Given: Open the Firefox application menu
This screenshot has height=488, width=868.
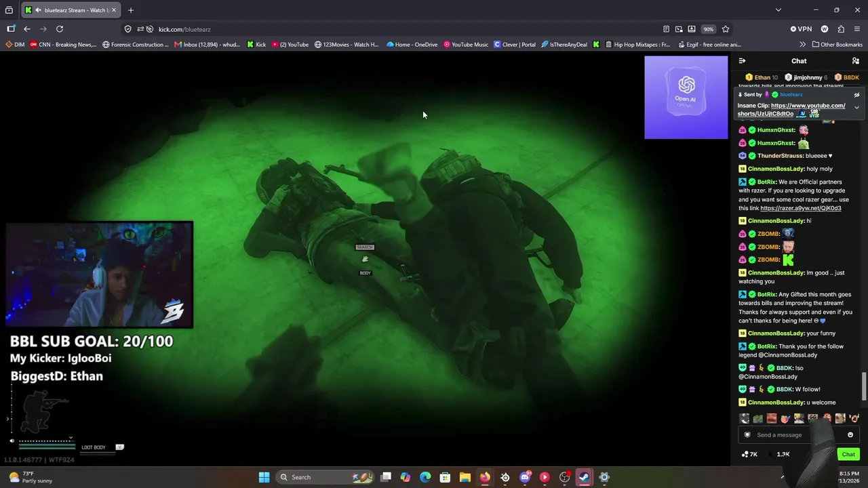Looking at the screenshot, I should 857,29.
